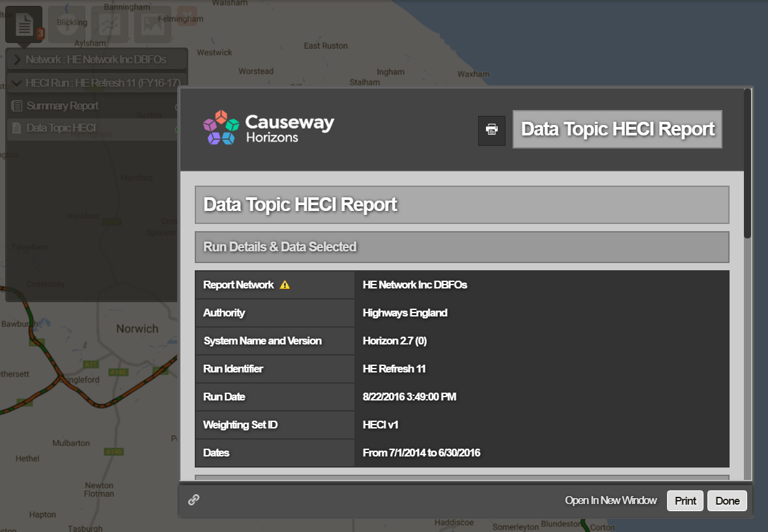Click the System Name and Version label

[263, 341]
